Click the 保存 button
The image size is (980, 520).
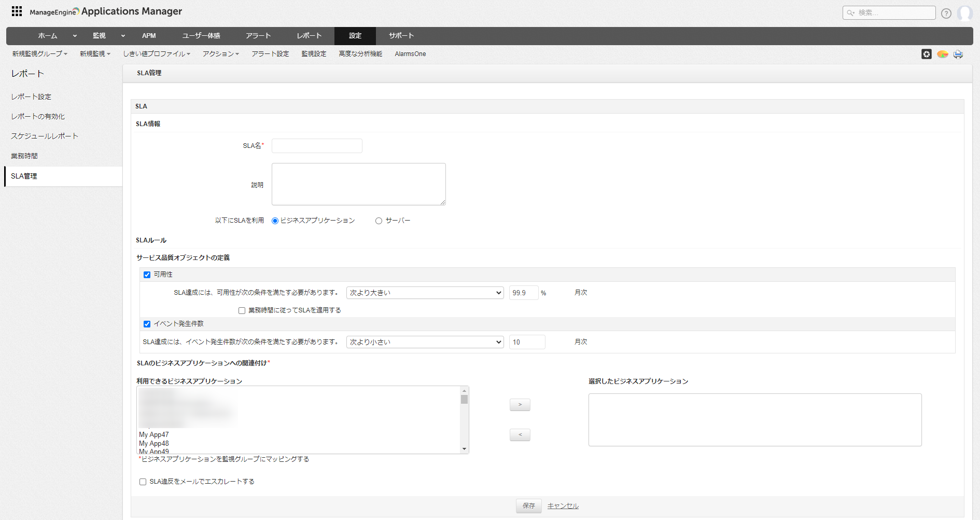[x=529, y=506]
